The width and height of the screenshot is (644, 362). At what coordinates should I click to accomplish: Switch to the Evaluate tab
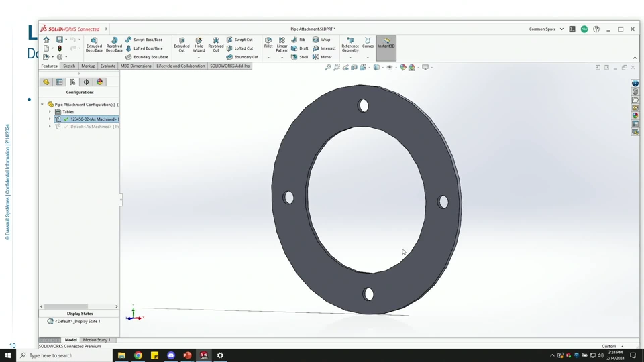(107, 66)
